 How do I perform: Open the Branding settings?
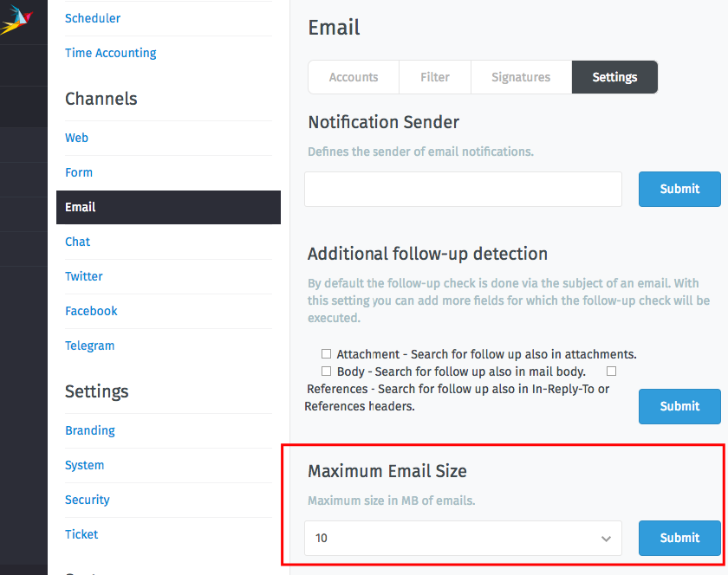click(x=89, y=430)
